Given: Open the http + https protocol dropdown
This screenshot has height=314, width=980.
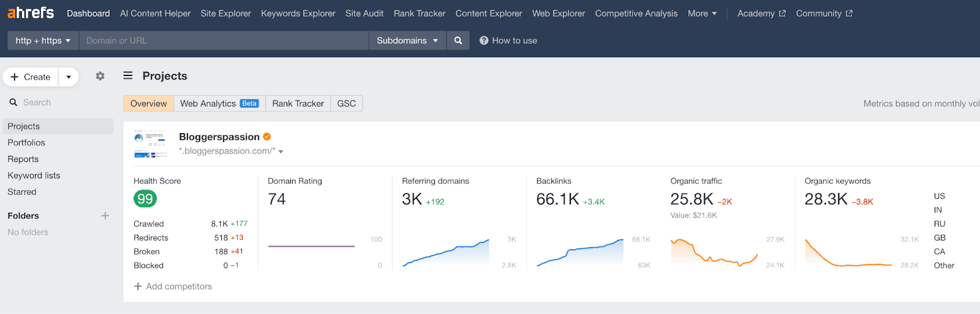Looking at the screenshot, I should coord(43,40).
